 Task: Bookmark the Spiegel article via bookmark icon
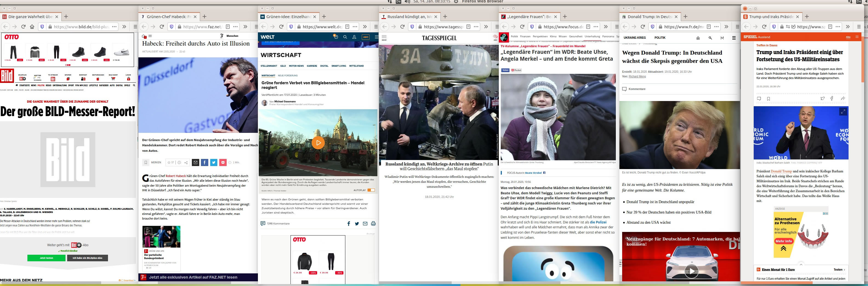769,99
